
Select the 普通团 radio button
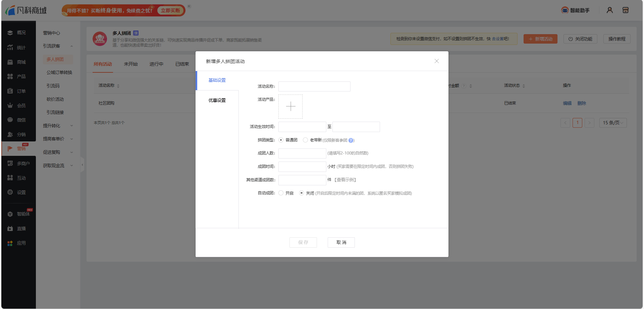click(281, 140)
